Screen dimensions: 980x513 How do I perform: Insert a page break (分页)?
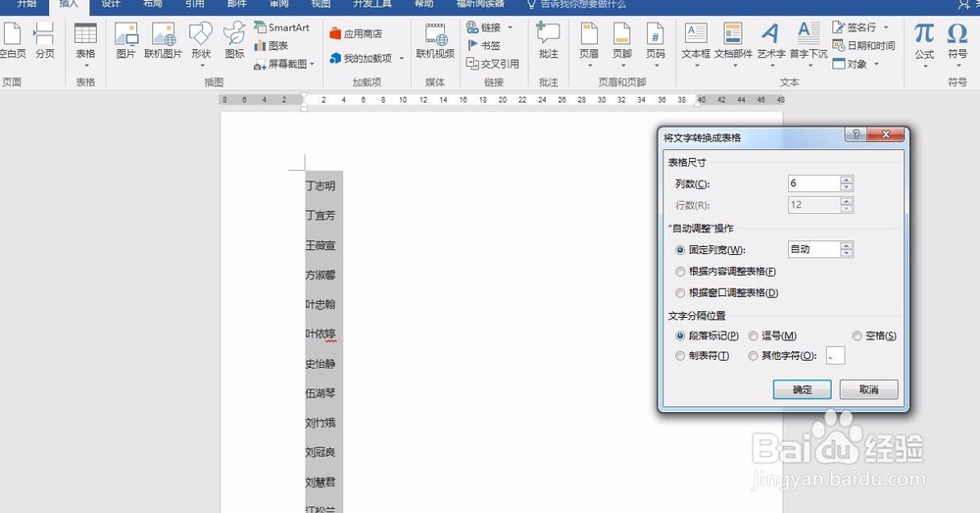pos(44,40)
